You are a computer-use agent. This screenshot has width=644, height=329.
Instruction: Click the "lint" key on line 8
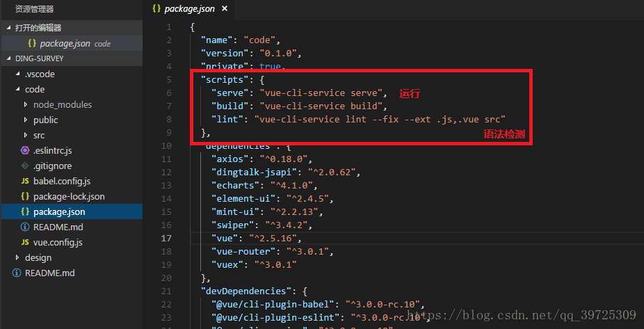pos(227,119)
